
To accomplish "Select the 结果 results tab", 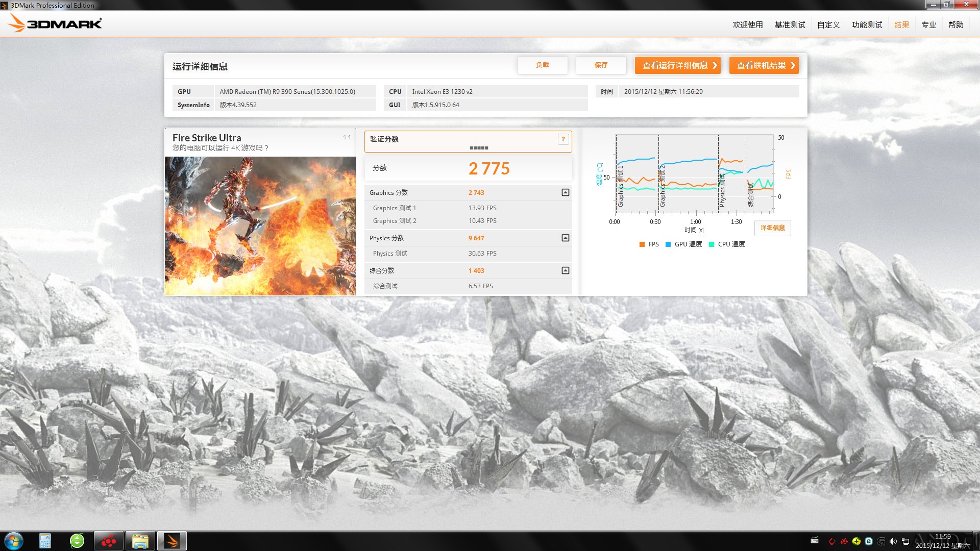I will click(x=901, y=24).
